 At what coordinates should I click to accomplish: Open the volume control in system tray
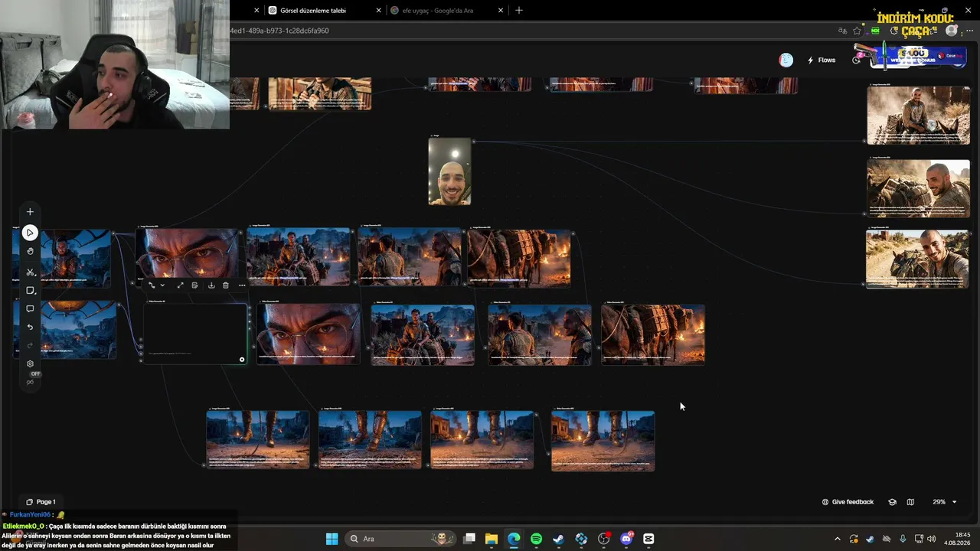(x=931, y=539)
